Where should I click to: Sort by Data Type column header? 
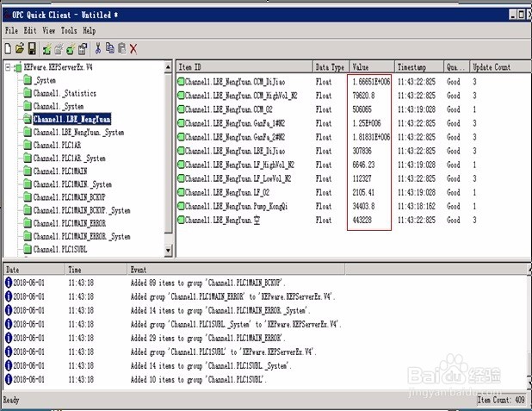(330, 67)
